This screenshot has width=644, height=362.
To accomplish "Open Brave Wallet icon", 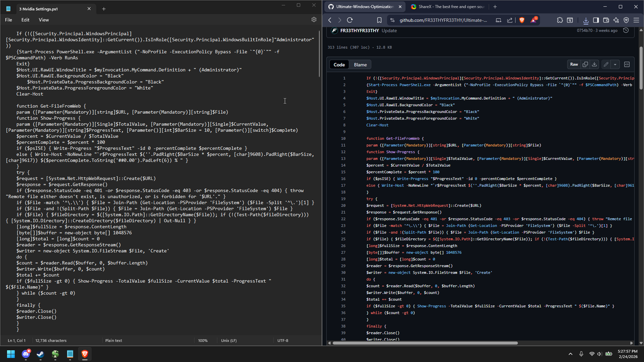I will click(606, 20).
